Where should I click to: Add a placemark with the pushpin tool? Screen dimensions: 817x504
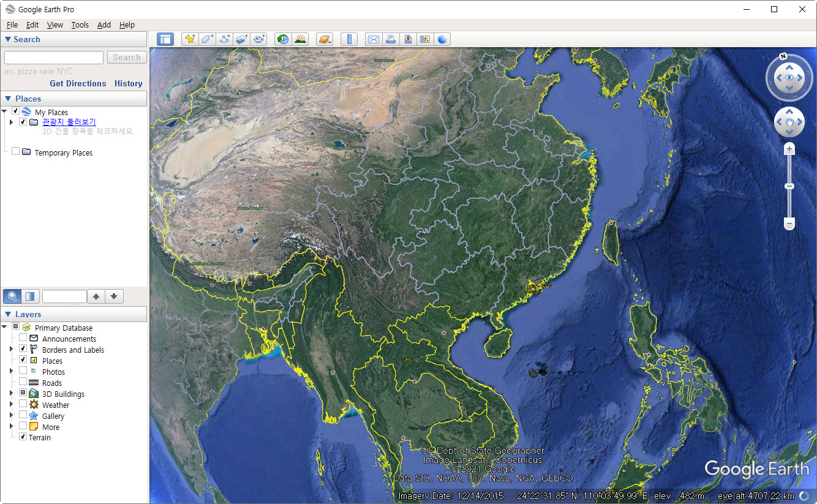click(190, 39)
